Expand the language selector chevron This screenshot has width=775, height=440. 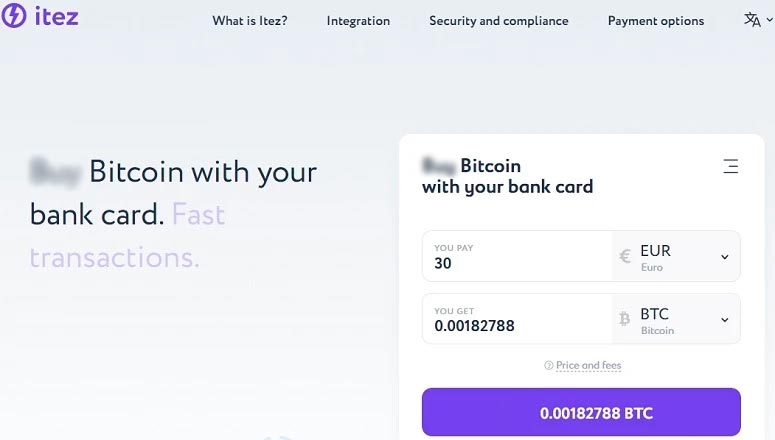coord(769,20)
